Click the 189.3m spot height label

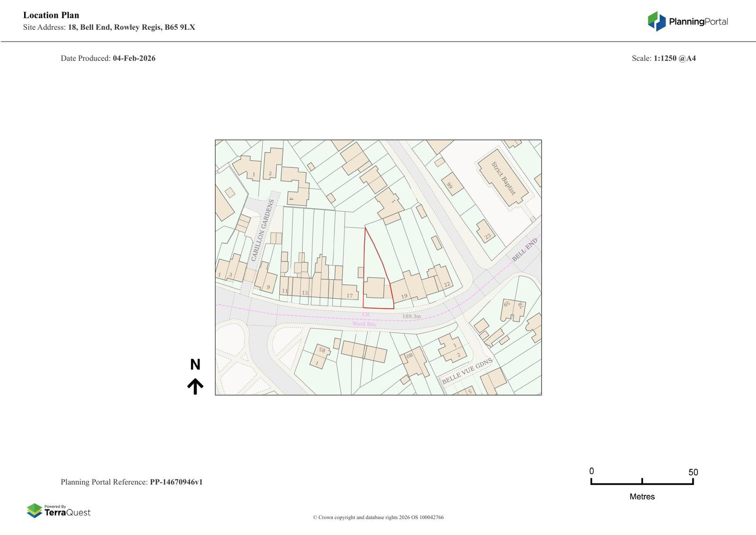411,316
